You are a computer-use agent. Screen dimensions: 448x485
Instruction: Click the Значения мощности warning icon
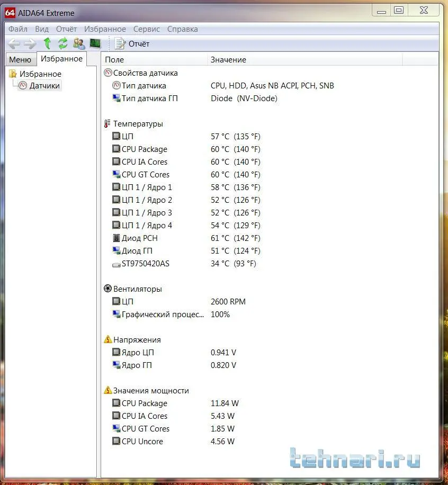tap(107, 390)
